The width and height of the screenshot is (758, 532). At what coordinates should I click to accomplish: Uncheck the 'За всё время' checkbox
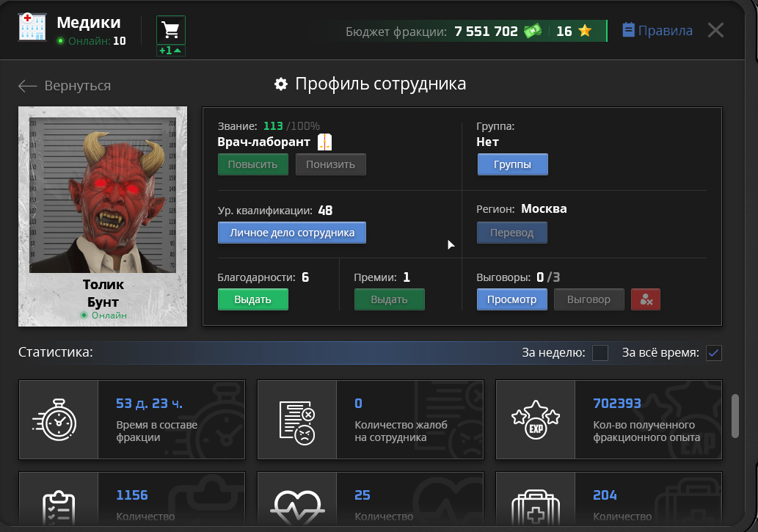[x=714, y=353]
